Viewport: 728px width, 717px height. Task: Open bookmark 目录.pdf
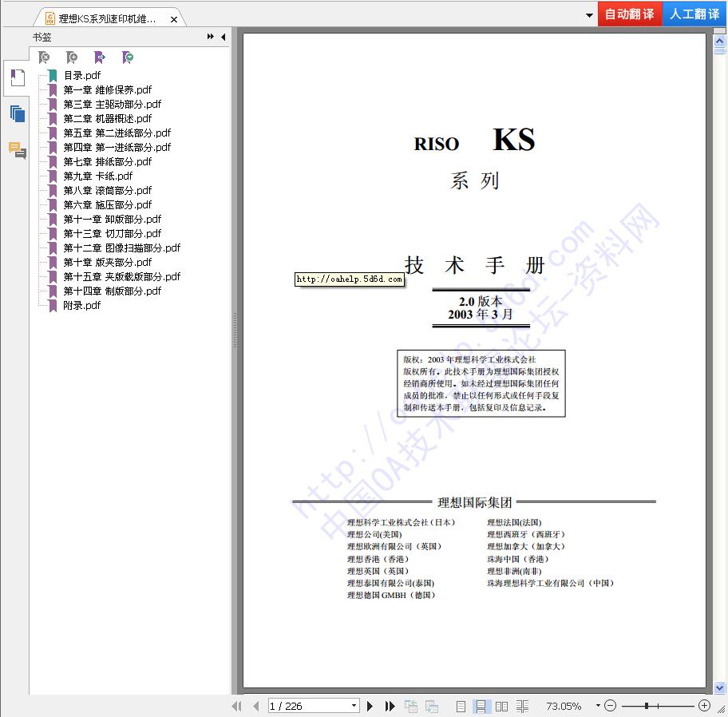pyautogui.click(x=81, y=75)
